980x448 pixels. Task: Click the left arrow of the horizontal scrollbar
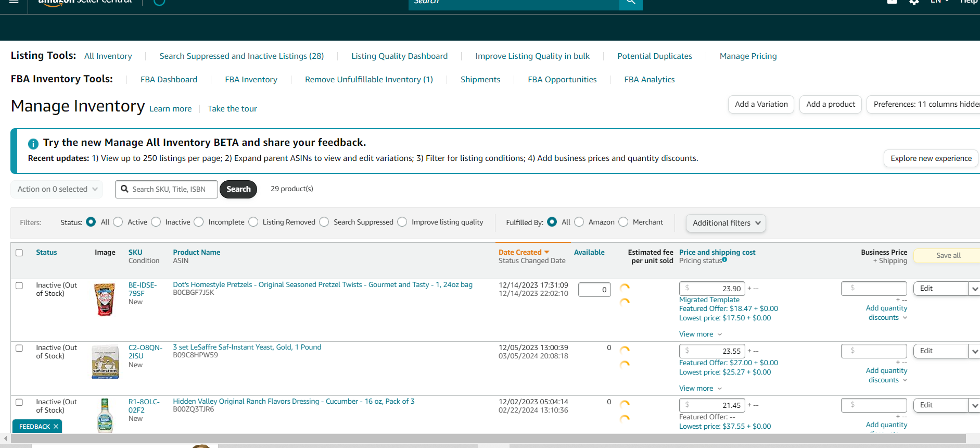[5, 439]
